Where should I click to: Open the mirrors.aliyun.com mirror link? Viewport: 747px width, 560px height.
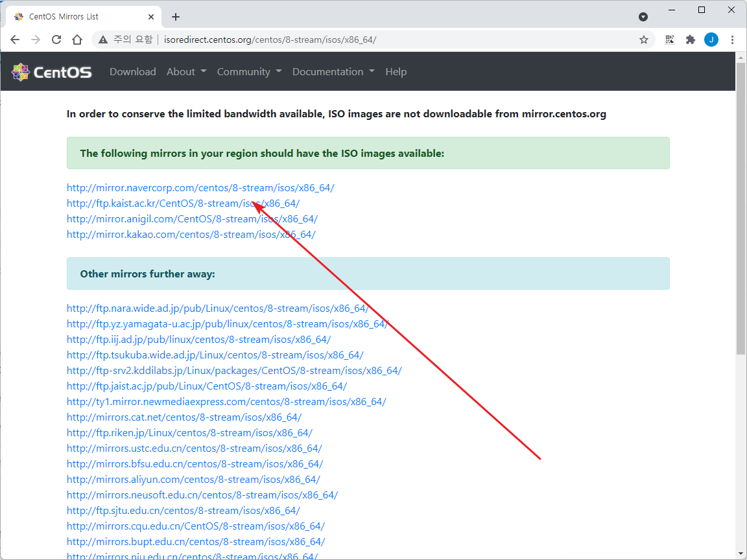point(193,480)
